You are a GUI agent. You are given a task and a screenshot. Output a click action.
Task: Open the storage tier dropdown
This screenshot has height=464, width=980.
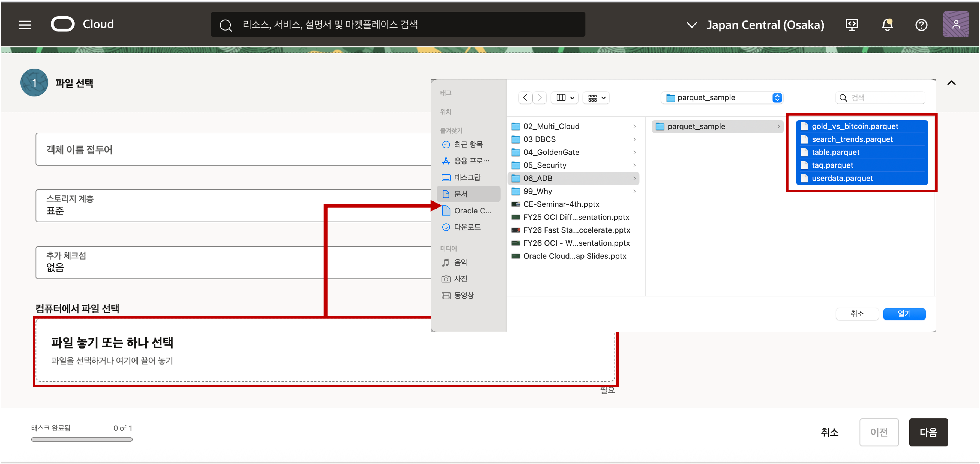pyautogui.click(x=233, y=206)
